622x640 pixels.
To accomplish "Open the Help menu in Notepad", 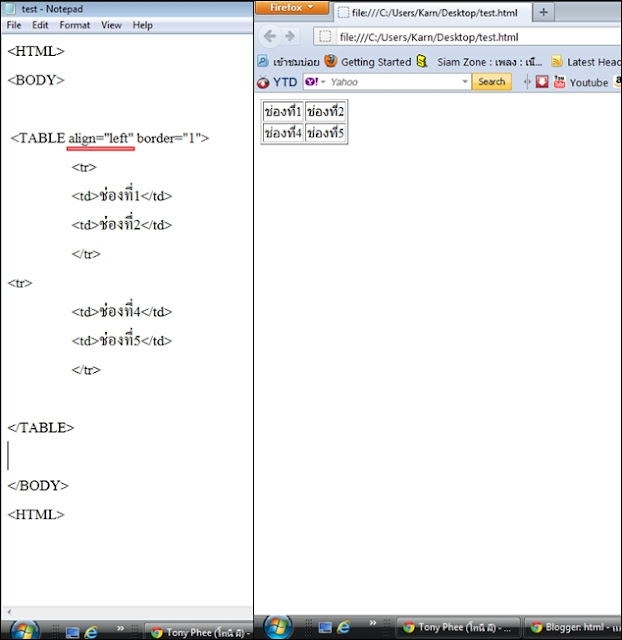I will point(142,25).
